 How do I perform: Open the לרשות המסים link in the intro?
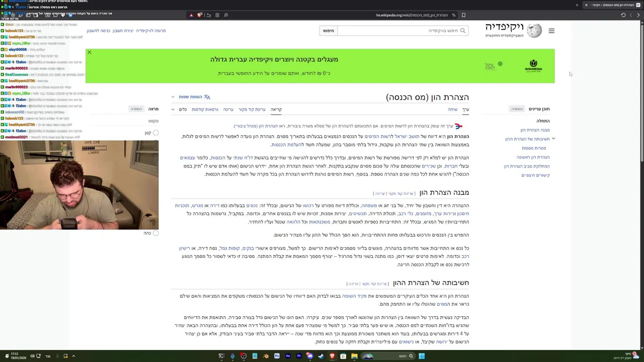coord(379,136)
